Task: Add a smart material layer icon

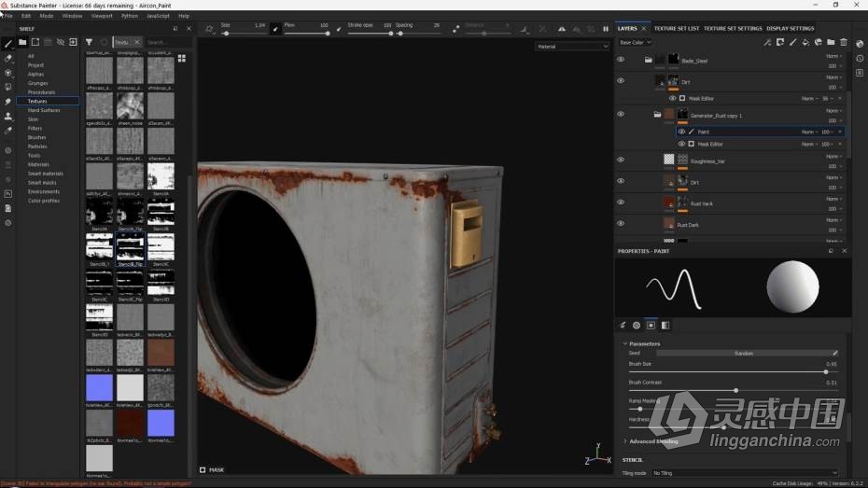Action: 819,42
